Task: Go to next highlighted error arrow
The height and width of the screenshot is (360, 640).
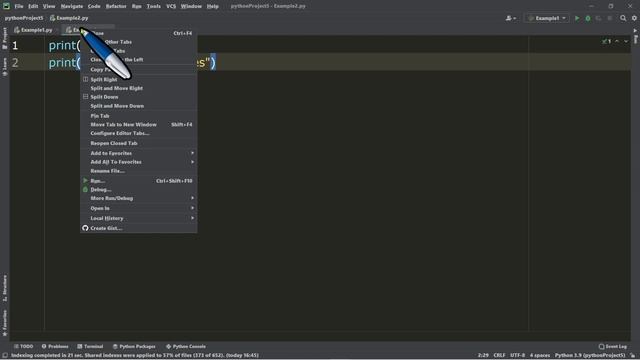Action: [x=626, y=42]
